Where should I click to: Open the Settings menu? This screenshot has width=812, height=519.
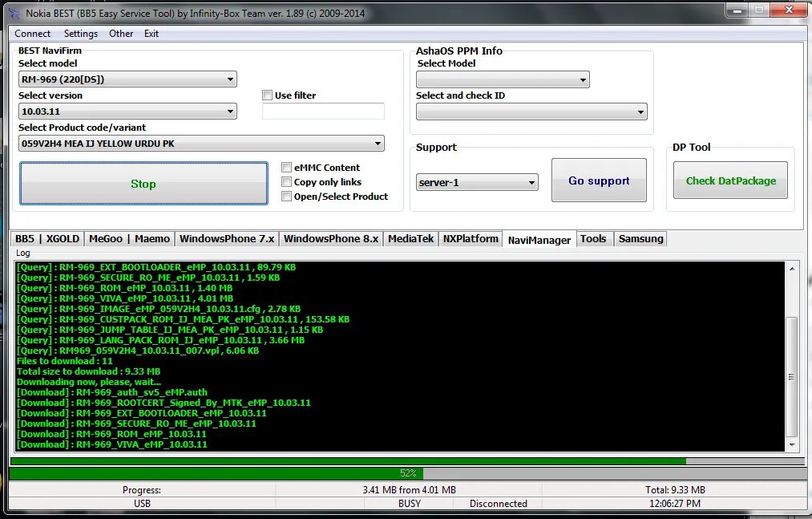click(x=81, y=34)
